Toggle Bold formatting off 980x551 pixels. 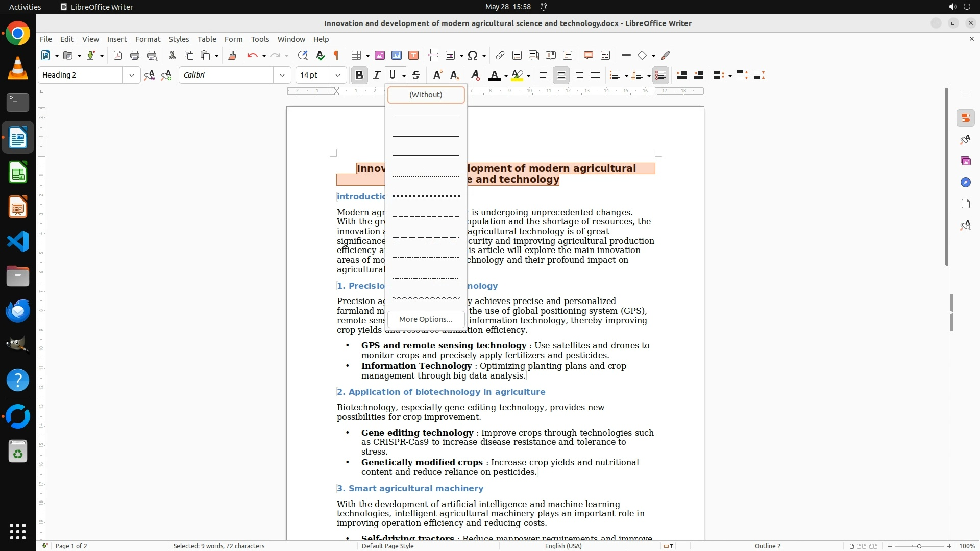[359, 75]
